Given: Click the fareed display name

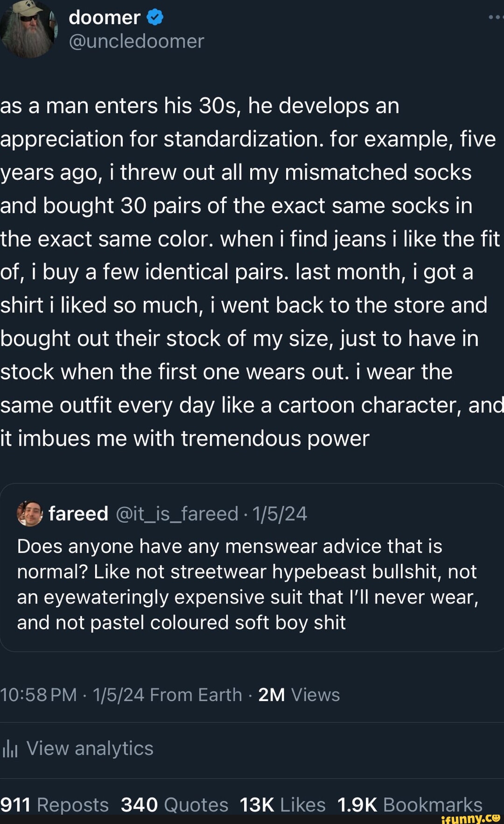Looking at the screenshot, I should click(78, 513).
